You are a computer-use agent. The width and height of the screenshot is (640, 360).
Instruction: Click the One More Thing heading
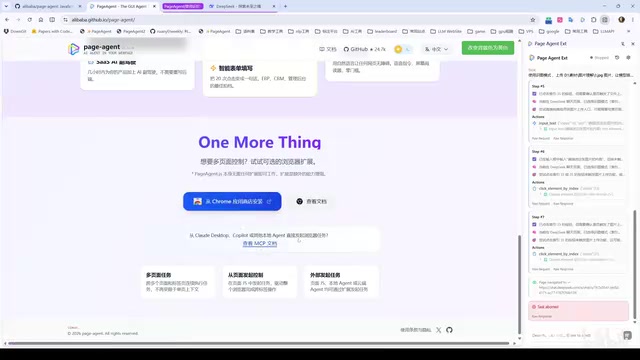coord(260,142)
